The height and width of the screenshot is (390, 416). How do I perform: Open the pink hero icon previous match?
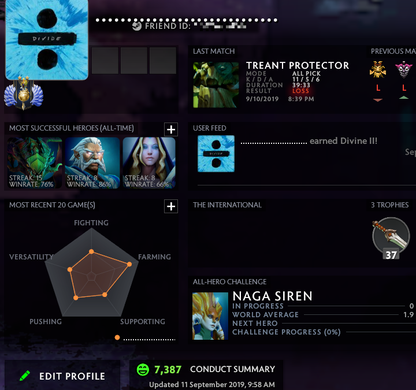point(404,69)
